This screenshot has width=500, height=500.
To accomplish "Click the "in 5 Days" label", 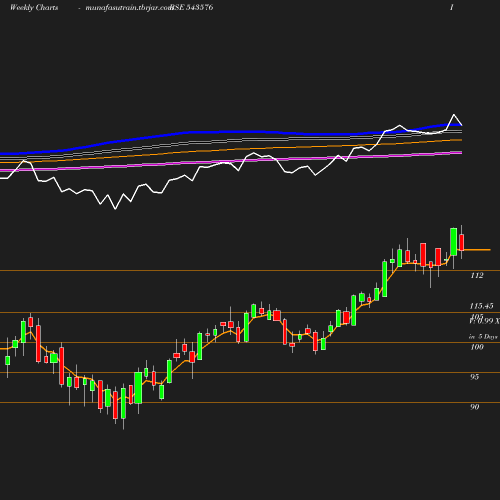I will 483,337.
